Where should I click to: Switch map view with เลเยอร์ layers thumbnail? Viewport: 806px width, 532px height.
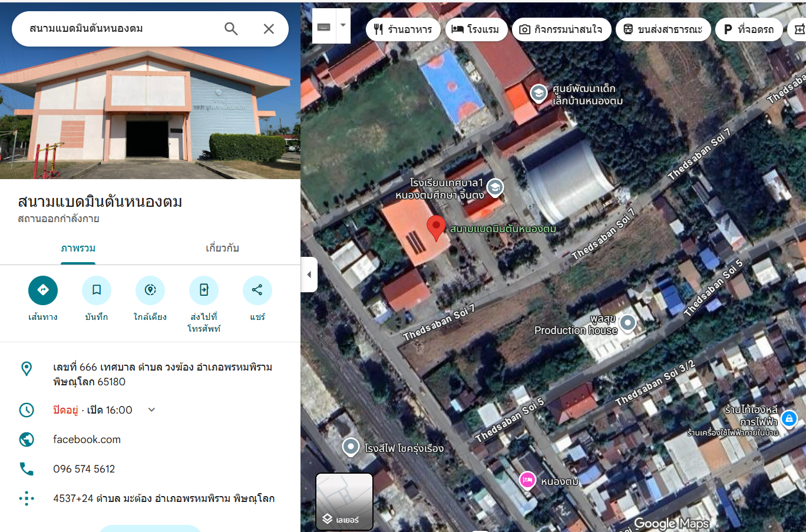(345, 502)
